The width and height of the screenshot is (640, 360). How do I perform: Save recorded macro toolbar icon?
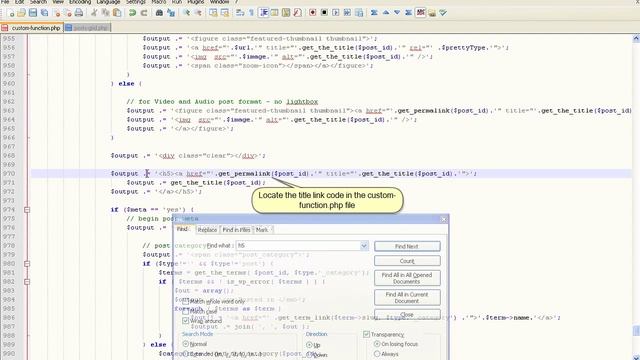tap(359, 13)
